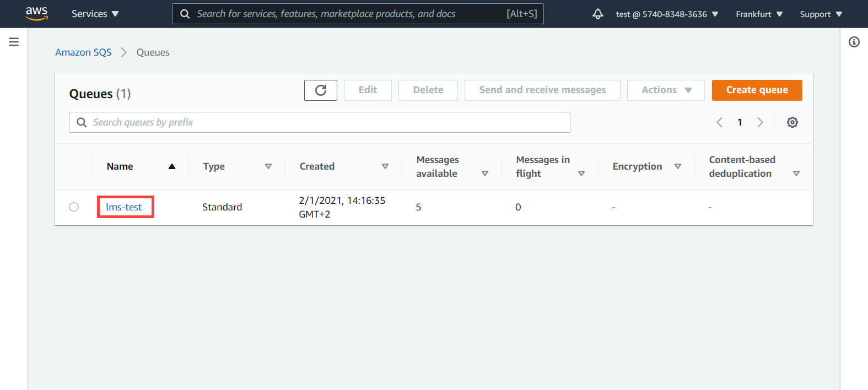Image resolution: width=868 pixels, height=390 pixels.
Task: Go to next page of queues
Action: (x=760, y=122)
